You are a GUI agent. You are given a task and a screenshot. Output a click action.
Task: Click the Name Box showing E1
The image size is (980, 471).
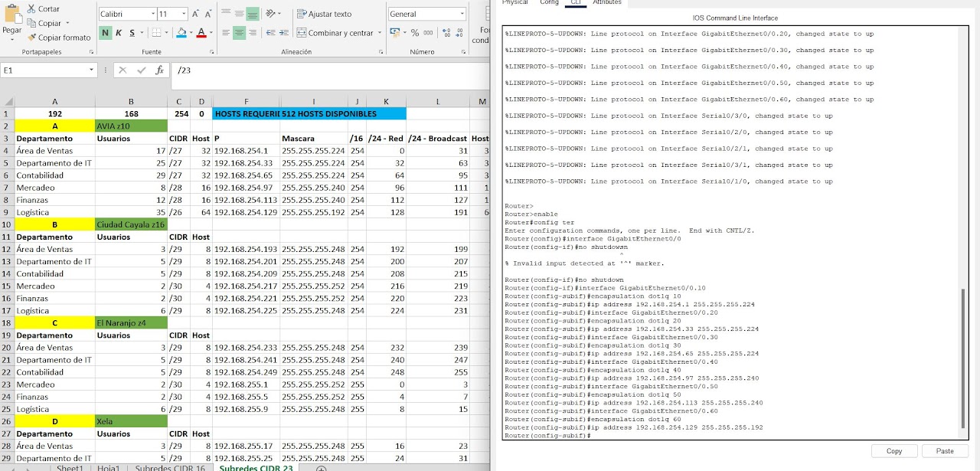tap(44, 70)
